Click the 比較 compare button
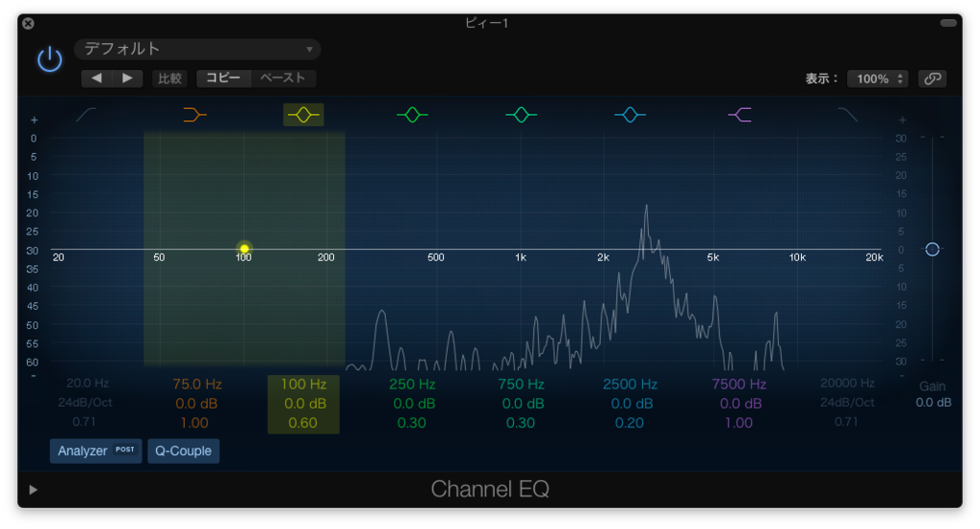The height and width of the screenshot is (529, 980). click(169, 78)
